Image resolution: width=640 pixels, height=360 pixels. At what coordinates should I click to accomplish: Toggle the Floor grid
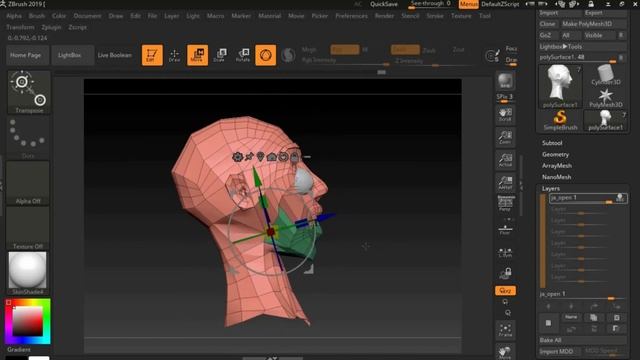tap(505, 230)
